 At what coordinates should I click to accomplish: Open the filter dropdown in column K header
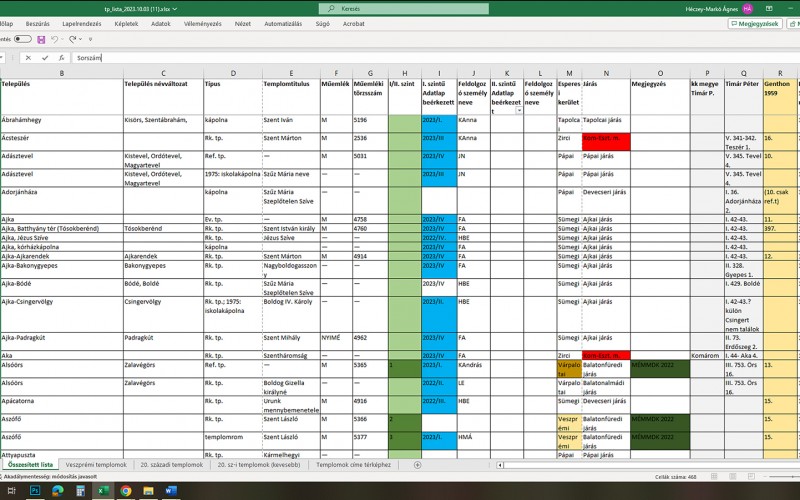(519, 111)
